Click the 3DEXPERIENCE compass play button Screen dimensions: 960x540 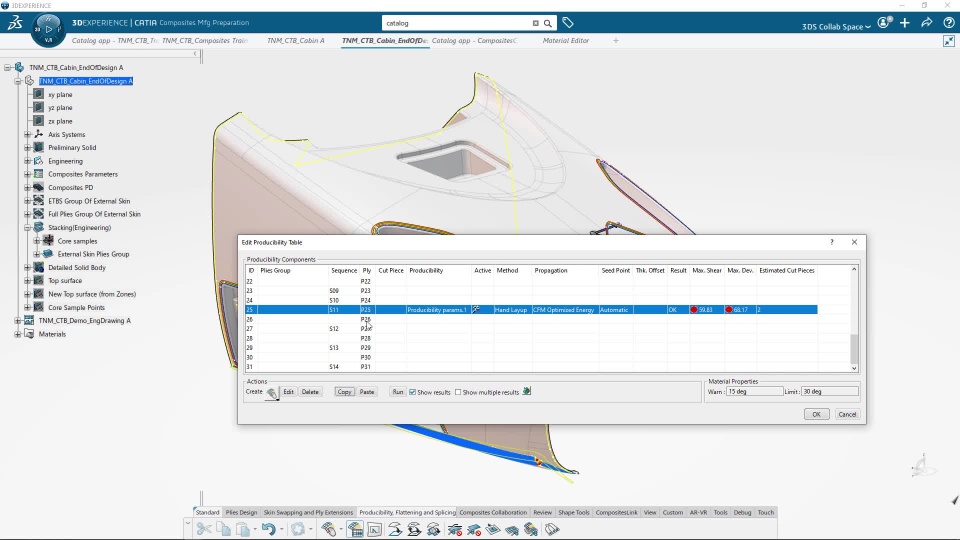click(x=48, y=29)
